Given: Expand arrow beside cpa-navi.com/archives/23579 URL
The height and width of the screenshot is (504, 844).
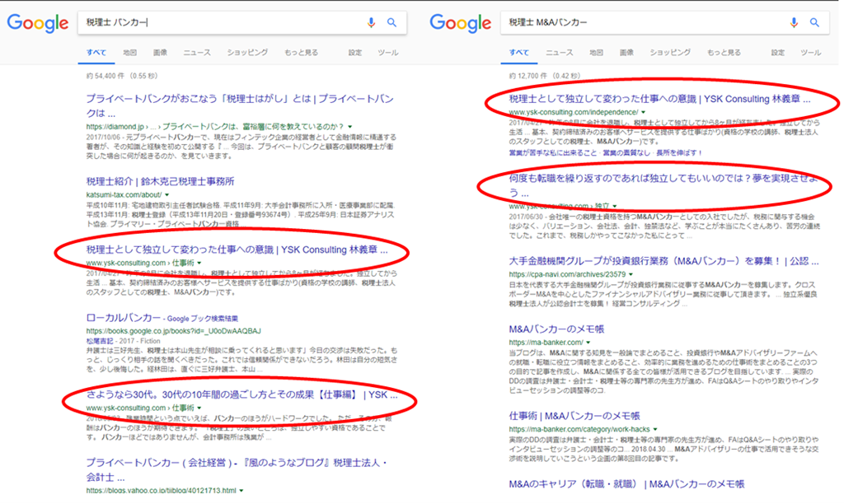Looking at the screenshot, I should [631, 274].
